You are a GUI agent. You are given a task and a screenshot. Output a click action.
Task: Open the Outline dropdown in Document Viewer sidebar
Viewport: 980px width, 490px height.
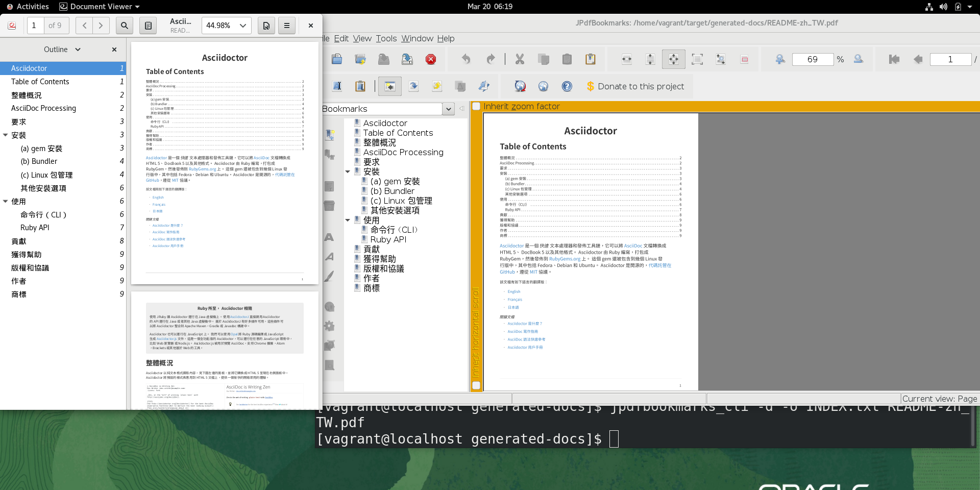[62, 50]
